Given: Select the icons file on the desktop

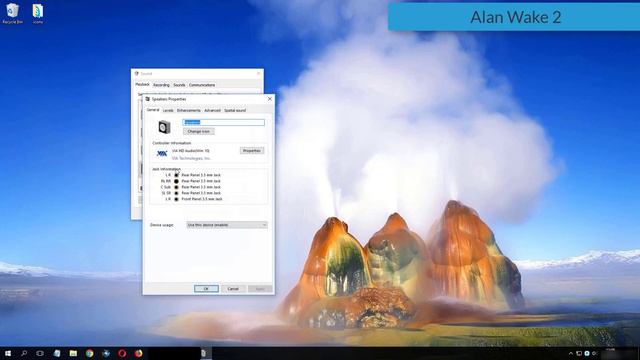Looking at the screenshot, I should tap(38, 13).
